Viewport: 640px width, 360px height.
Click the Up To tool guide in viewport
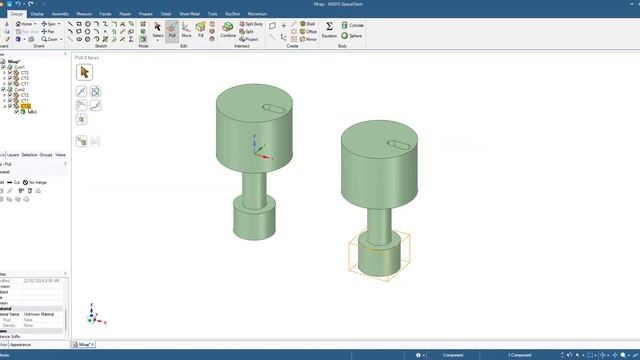click(x=81, y=141)
